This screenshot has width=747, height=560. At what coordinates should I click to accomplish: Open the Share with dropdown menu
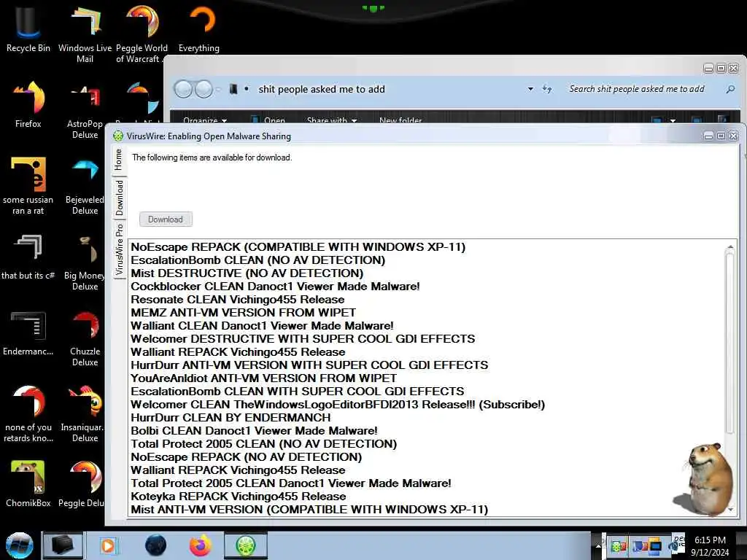point(332,120)
